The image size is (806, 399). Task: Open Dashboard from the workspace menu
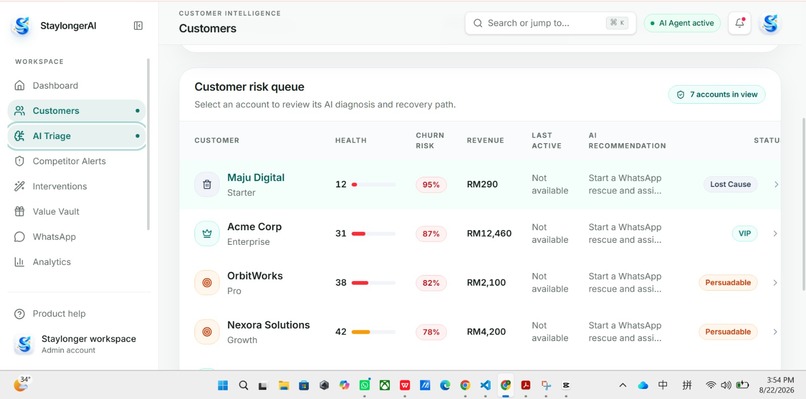[77, 85]
